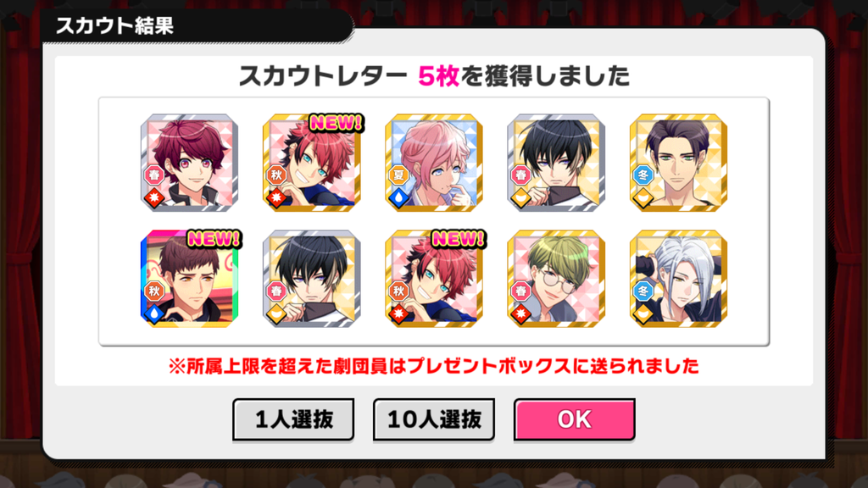Image resolution: width=868 pixels, height=488 pixels.
Task: Open the maroon-haired character card, top row first
Action: point(189,163)
